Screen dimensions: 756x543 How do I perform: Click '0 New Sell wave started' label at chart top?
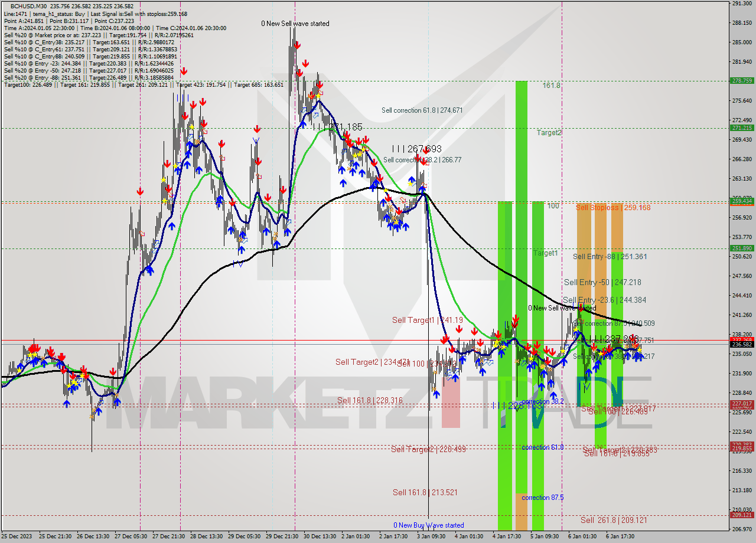click(x=295, y=24)
